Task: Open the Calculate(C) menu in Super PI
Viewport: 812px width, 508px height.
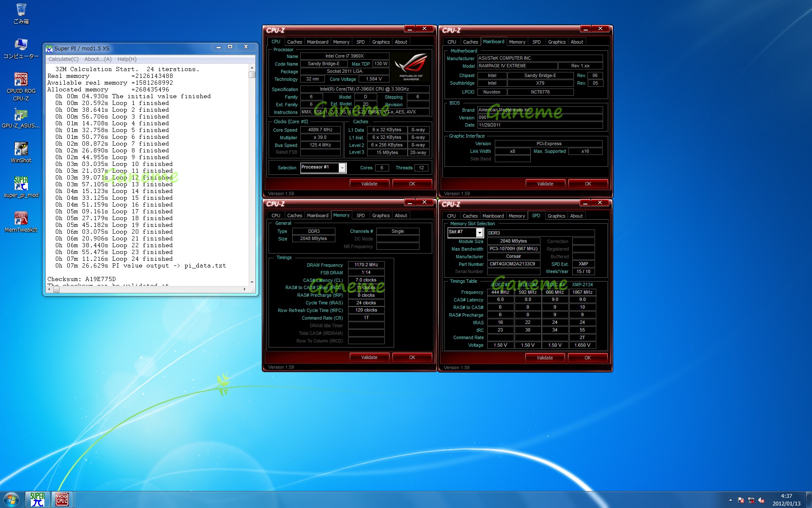Action: (x=63, y=59)
